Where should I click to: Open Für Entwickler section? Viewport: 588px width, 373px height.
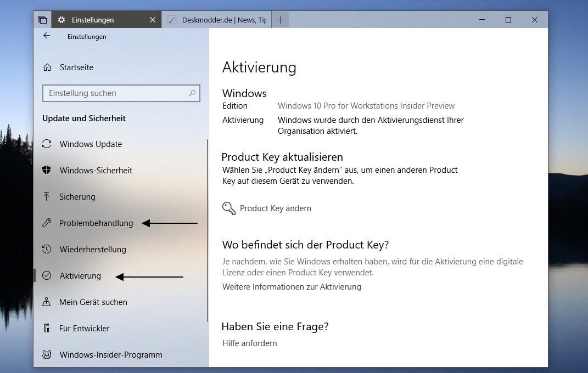85,329
